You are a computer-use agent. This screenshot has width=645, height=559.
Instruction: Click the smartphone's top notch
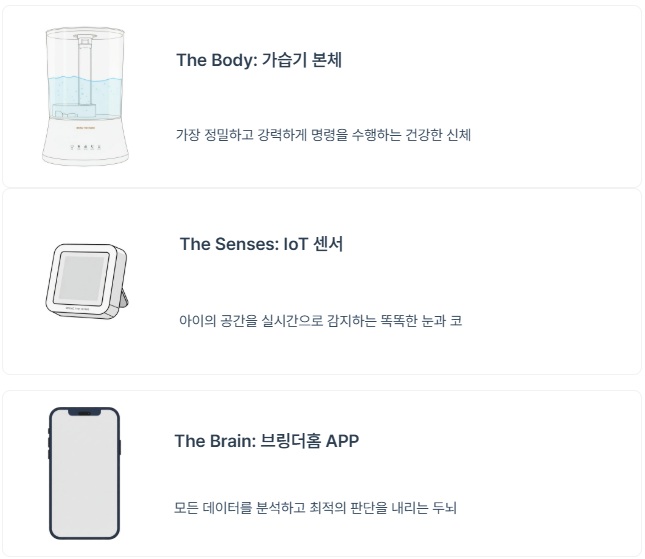84,412
